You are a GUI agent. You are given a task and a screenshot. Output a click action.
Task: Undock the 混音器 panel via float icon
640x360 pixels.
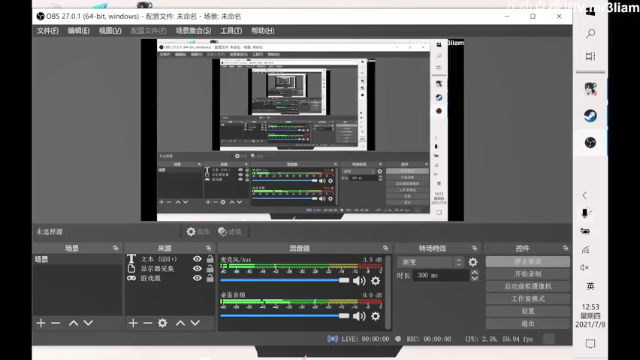[385, 248]
